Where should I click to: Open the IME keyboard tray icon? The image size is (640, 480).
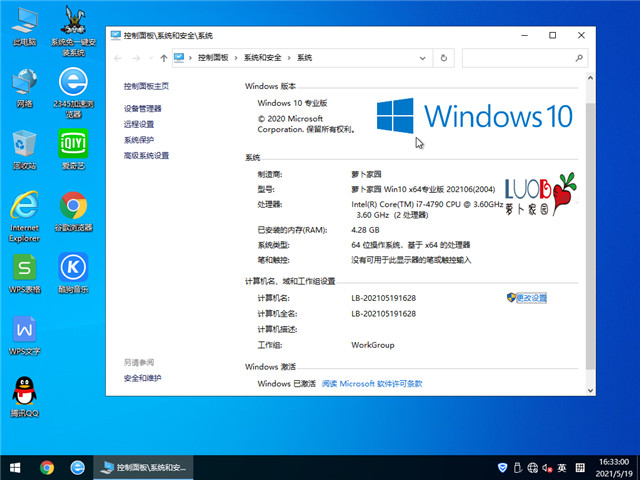tap(580, 467)
